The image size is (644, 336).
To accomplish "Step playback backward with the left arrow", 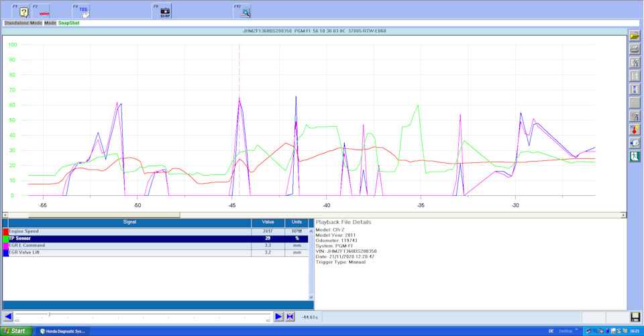I will [8, 317].
